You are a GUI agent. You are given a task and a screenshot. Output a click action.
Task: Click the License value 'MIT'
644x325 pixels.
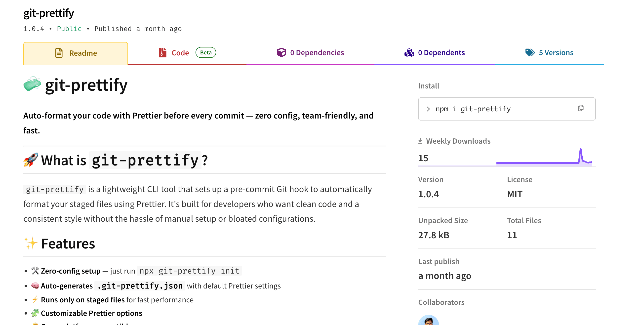point(515,194)
